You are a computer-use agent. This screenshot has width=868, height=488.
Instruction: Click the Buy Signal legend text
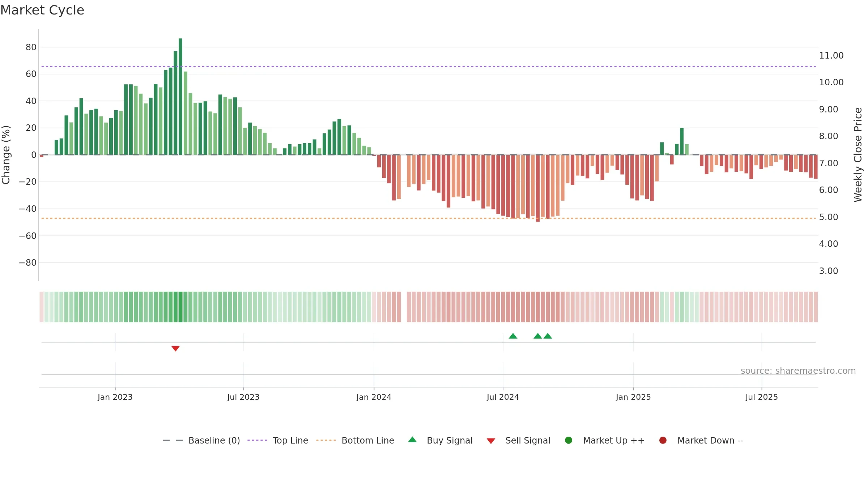click(x=450, y=440)
